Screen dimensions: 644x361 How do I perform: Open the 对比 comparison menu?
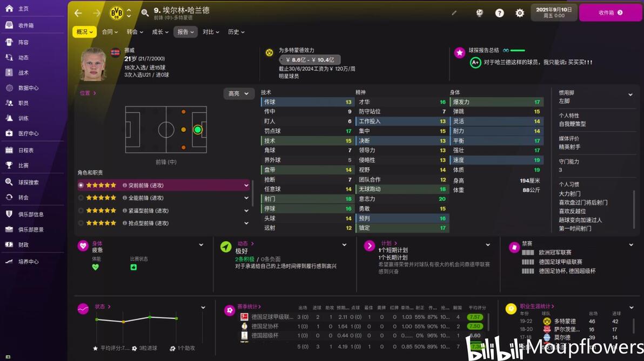(x=211, y=32)
